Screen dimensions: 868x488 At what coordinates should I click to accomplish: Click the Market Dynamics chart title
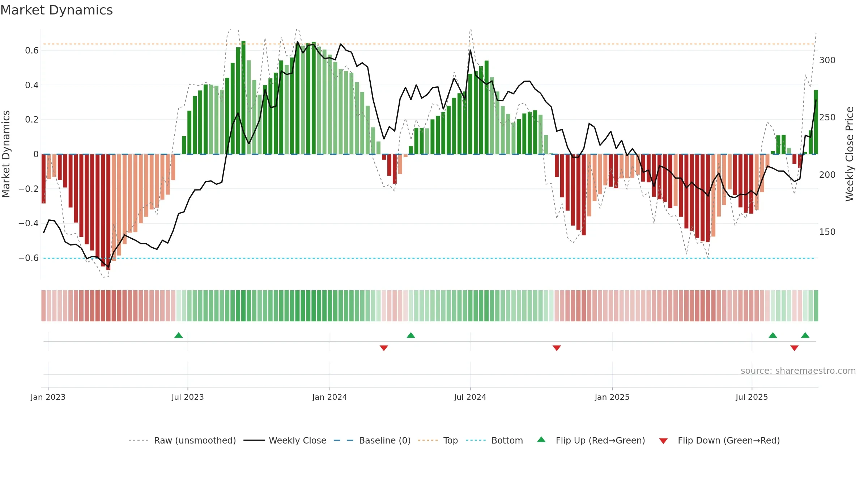56,10
